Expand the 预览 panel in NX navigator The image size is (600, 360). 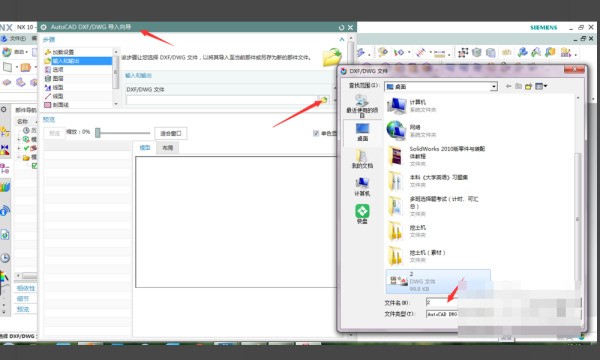tap(23, 309)
